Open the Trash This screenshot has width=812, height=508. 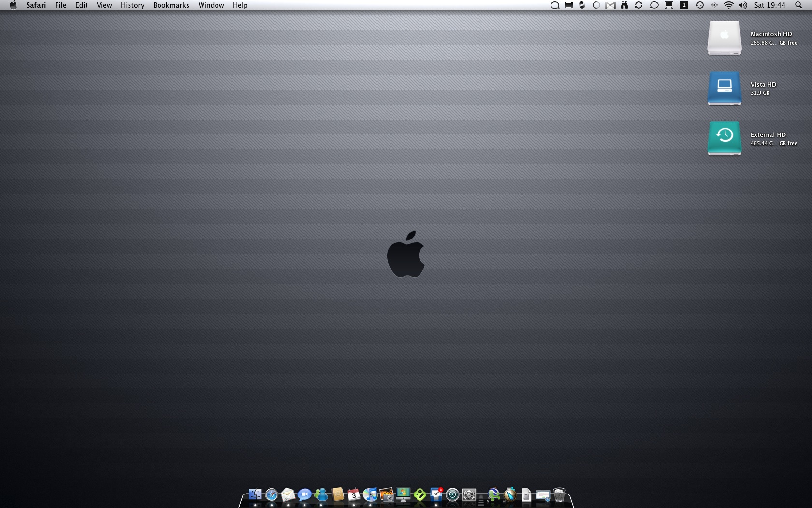coord(559,495)
